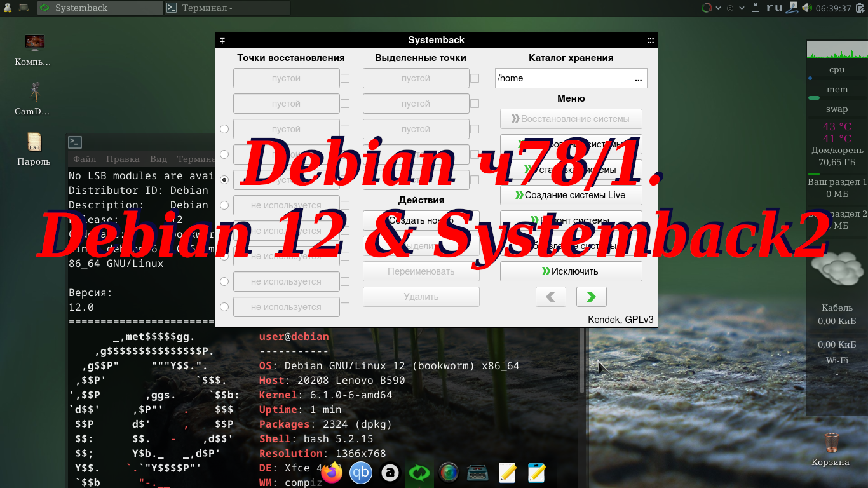The width and height of the screenshot is (868, 488).
Task: Launch qBittorrent from the dock
Action: coord(361,473)
